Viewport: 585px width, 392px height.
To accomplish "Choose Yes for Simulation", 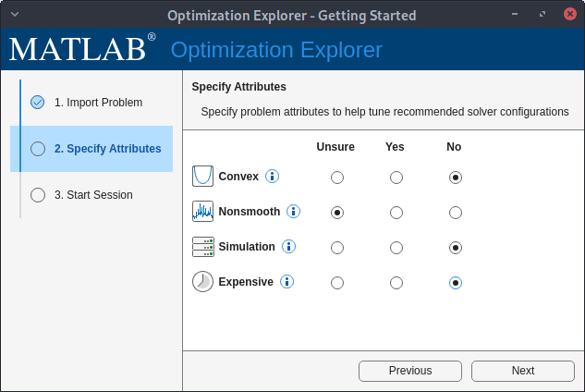I will 396,248.
